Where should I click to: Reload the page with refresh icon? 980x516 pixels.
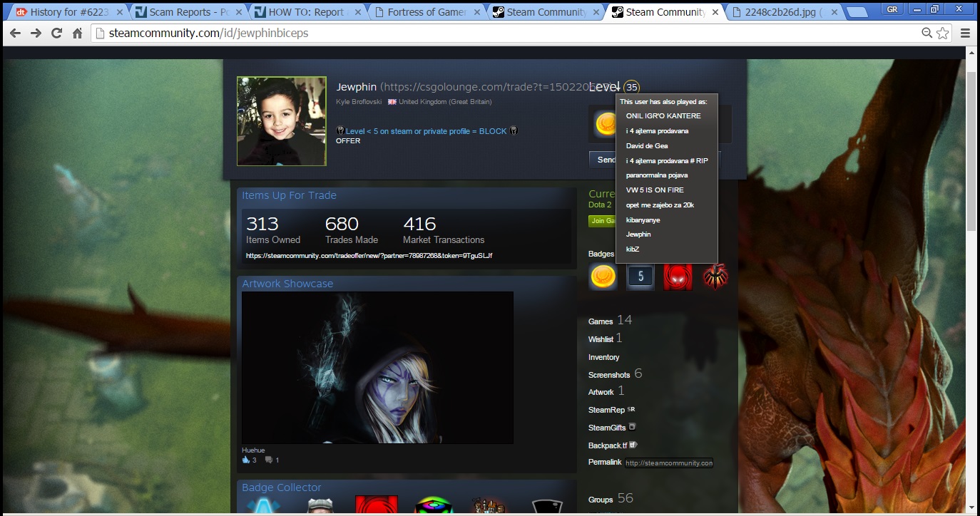(x=56, y=33)
